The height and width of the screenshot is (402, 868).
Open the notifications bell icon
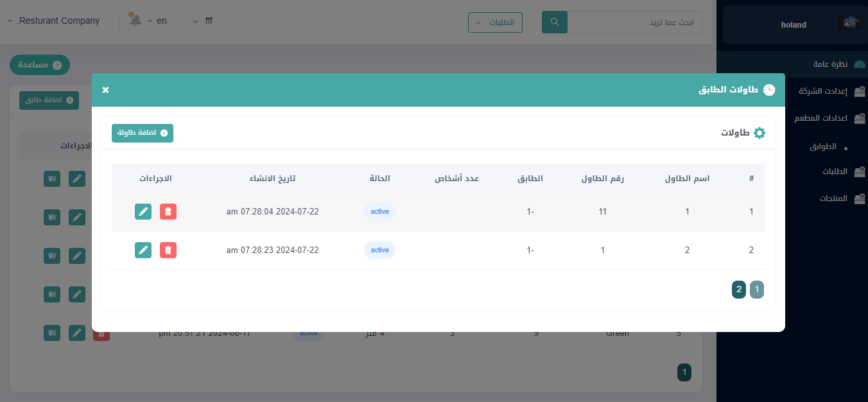(x=135, y=21)
